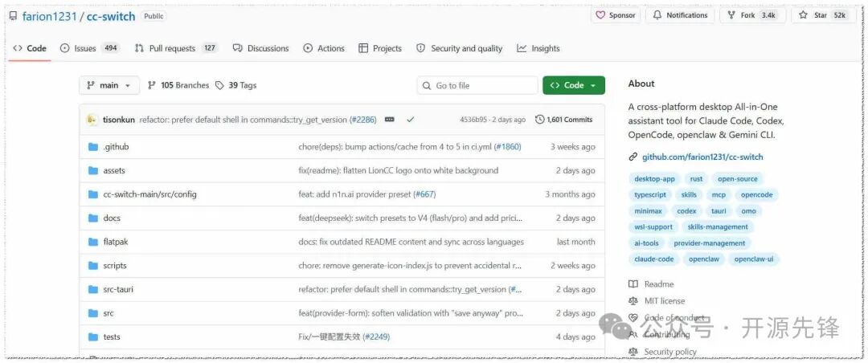
Task: Open the Pull requests tab
Action: tap(176, 48)
